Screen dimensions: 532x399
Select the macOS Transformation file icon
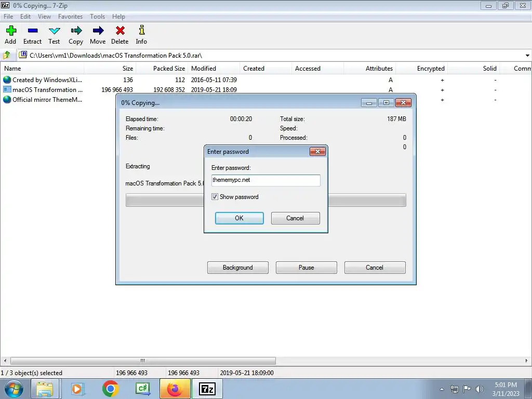pos(7,89)
